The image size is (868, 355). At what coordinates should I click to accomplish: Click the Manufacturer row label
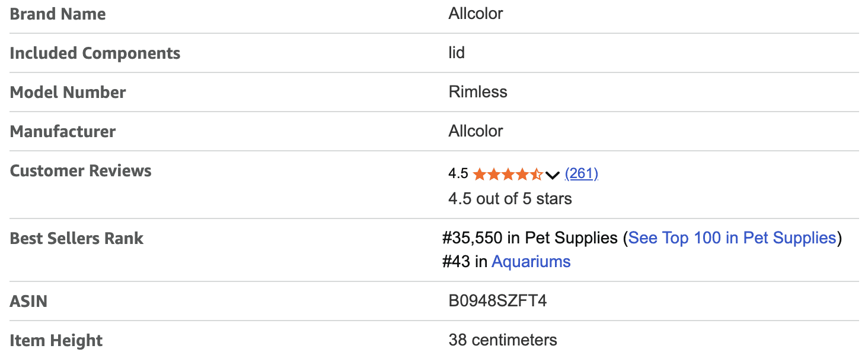coord(63,131)
